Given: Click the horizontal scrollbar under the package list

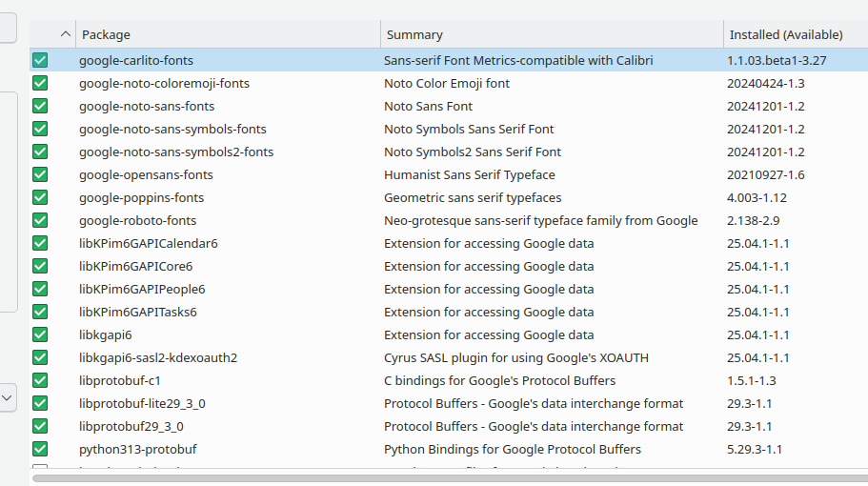Looking at the screenshot, I should point(450,478).
